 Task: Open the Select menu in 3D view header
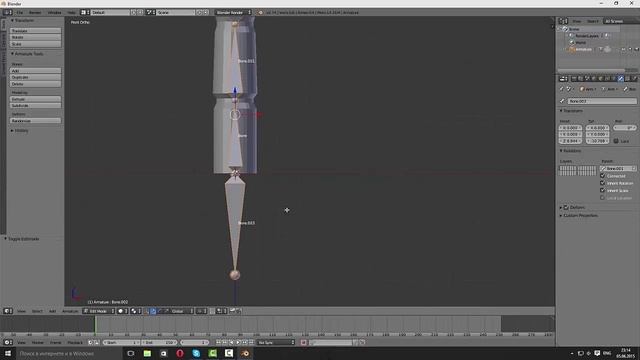[x=37, y=311]
